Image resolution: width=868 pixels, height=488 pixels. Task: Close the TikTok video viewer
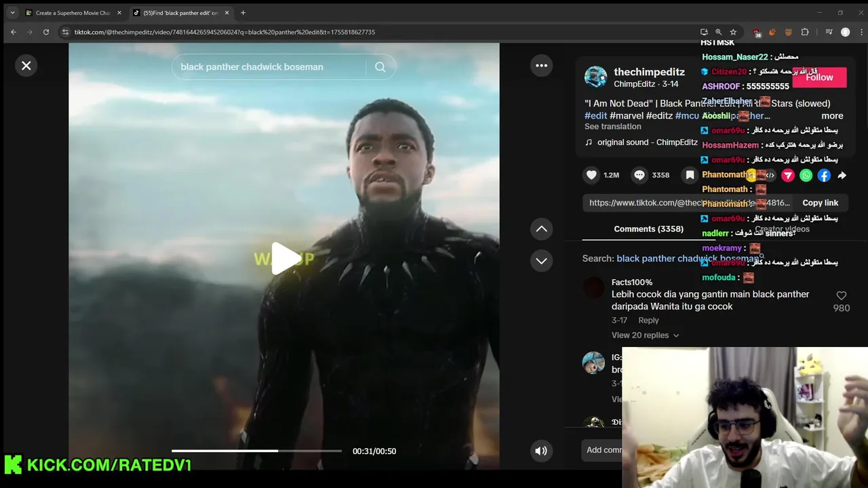point(26,66)
